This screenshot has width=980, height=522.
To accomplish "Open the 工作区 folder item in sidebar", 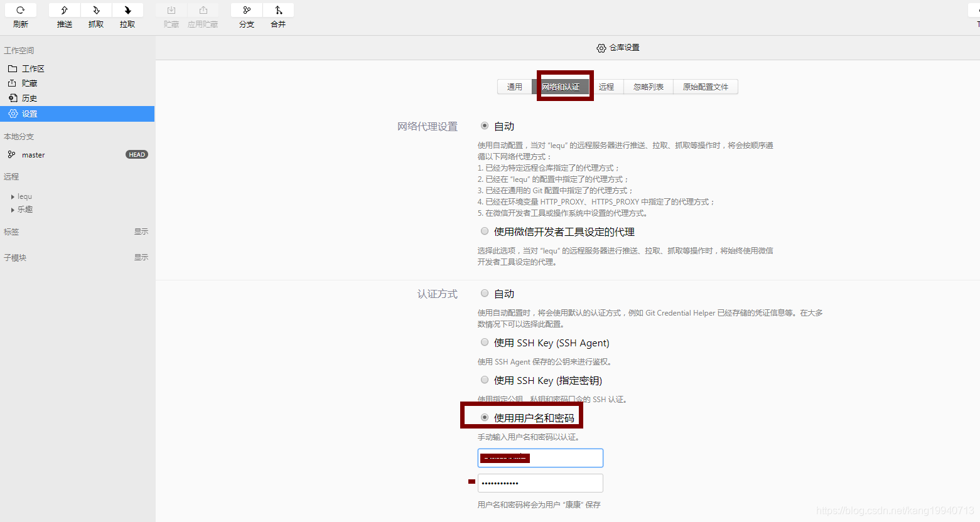I will coord(77,68).
